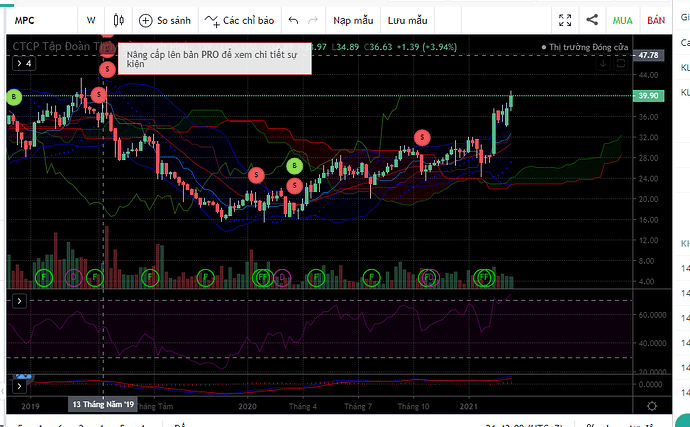Click the Thị trường Đóng cửa status
This screenshot has height=427, width=690.
point(585,47)
